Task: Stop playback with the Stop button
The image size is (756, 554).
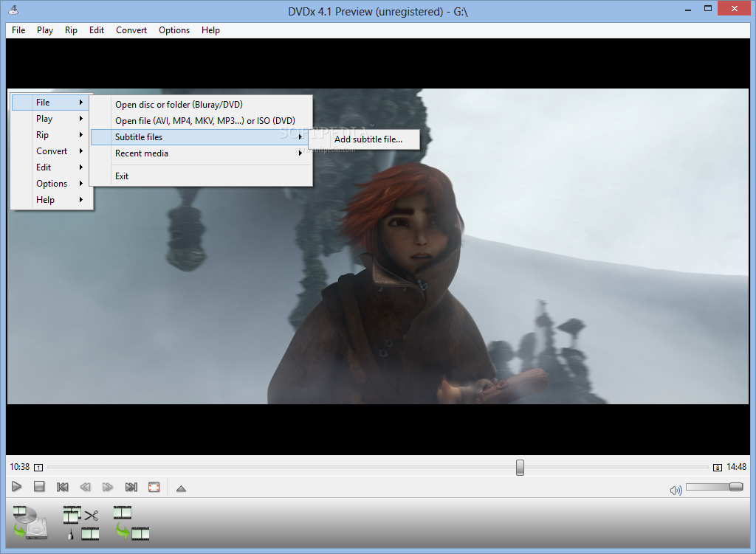Action: (40, 487)
